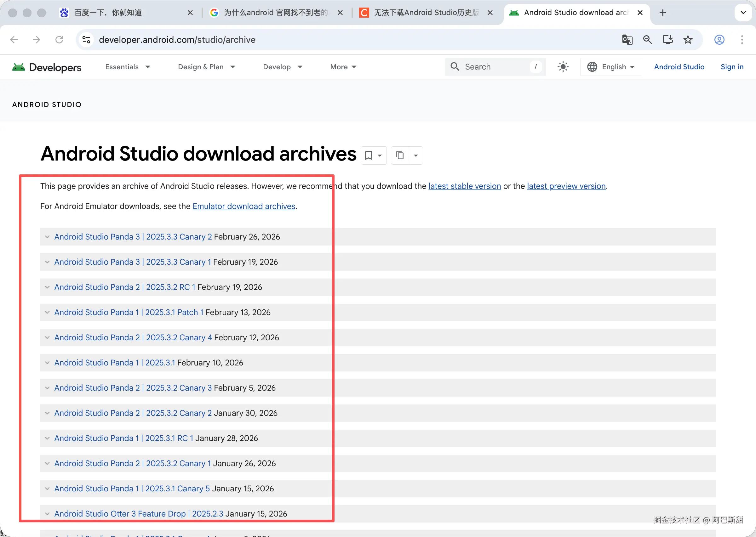Open the latest stable version link
Screen dimensions: 756x537
click(x=465, y=186)
